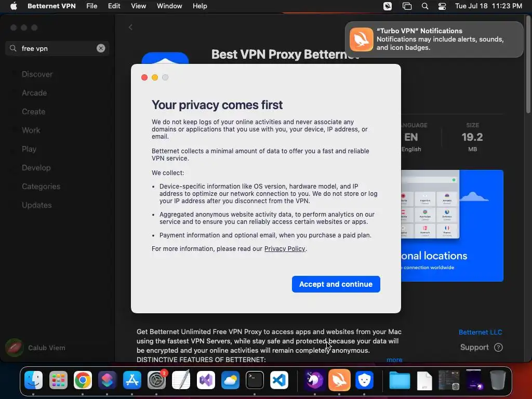Open the Turbo VPN notification banner
The height and width of the screenshot is (399, 532).
pyautogui.click(x=434, y=39)
